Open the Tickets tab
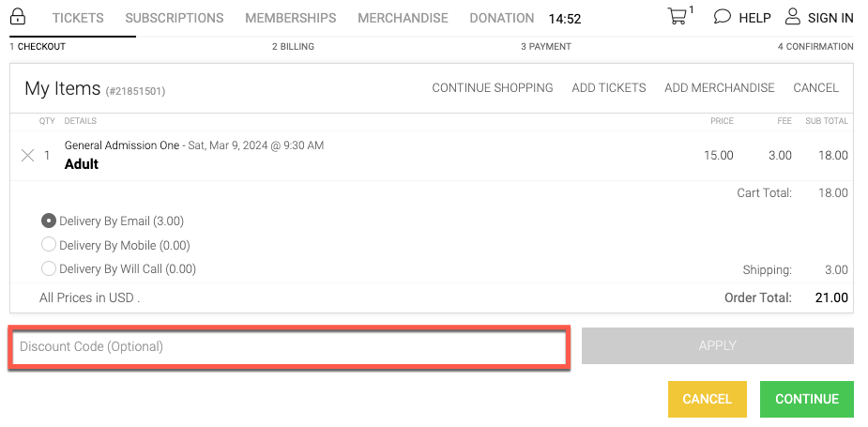Screen dimensions: 868x427 [x=78, y=18]
